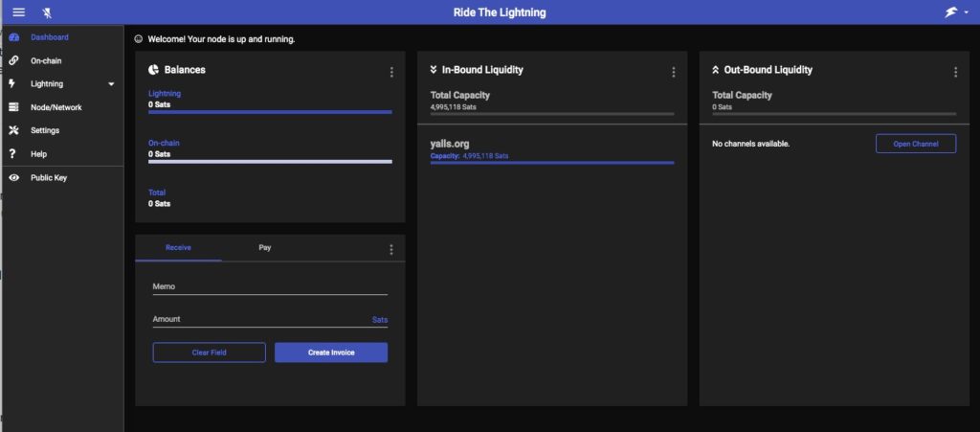Click the Dashboard gauge icon
The height and width of the screenshot is (432, 980).
pos(13,37)
